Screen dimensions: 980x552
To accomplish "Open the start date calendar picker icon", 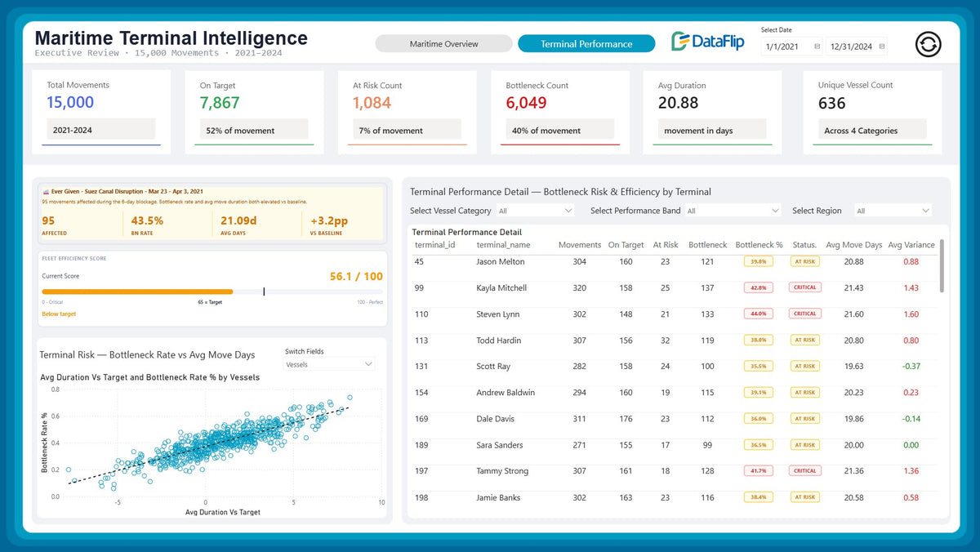I will 817,47.
